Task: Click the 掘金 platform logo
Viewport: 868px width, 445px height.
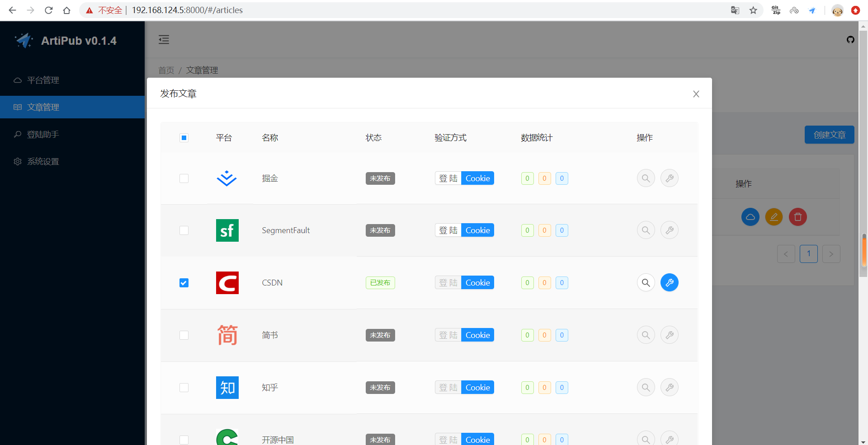Action: point(227,178)
